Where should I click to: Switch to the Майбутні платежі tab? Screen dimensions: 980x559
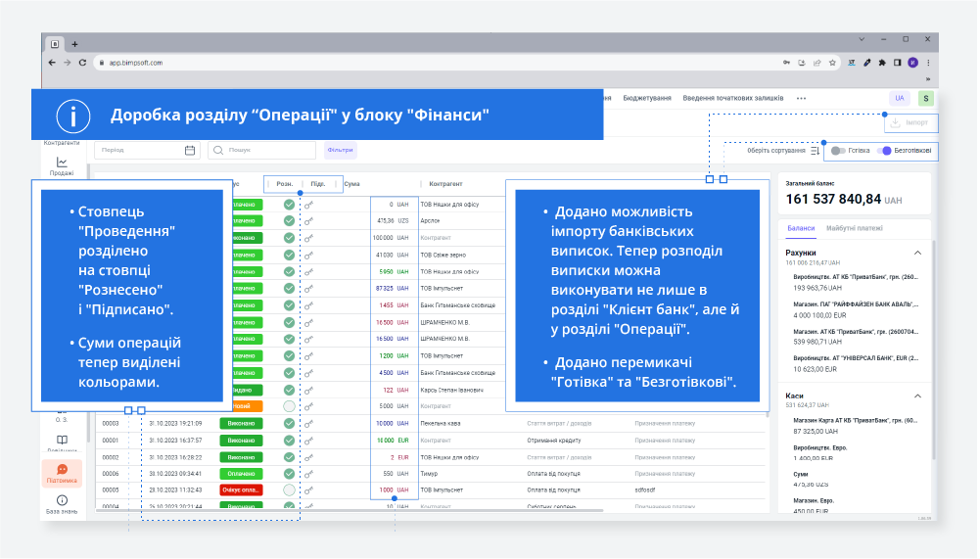coord(855,228)
